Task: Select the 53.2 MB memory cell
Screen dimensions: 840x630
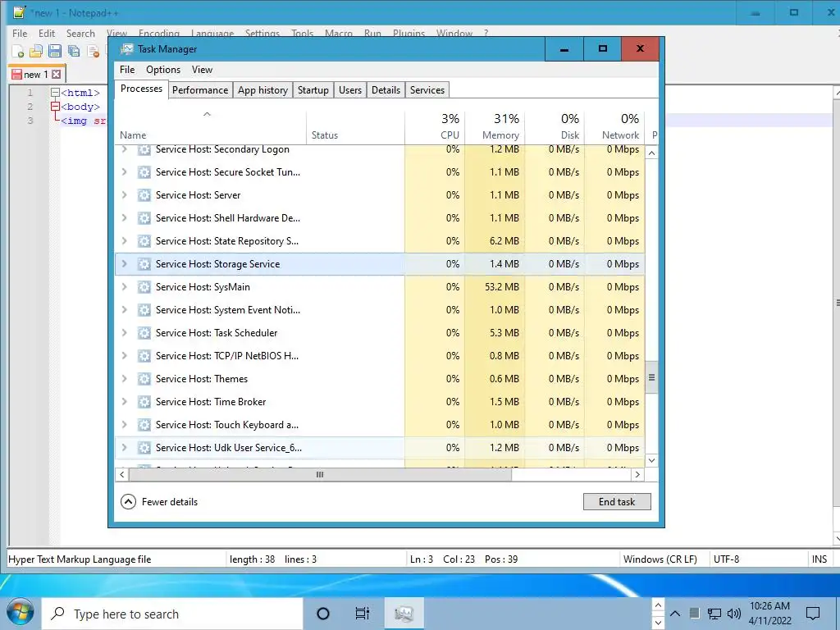Action: 495,286
